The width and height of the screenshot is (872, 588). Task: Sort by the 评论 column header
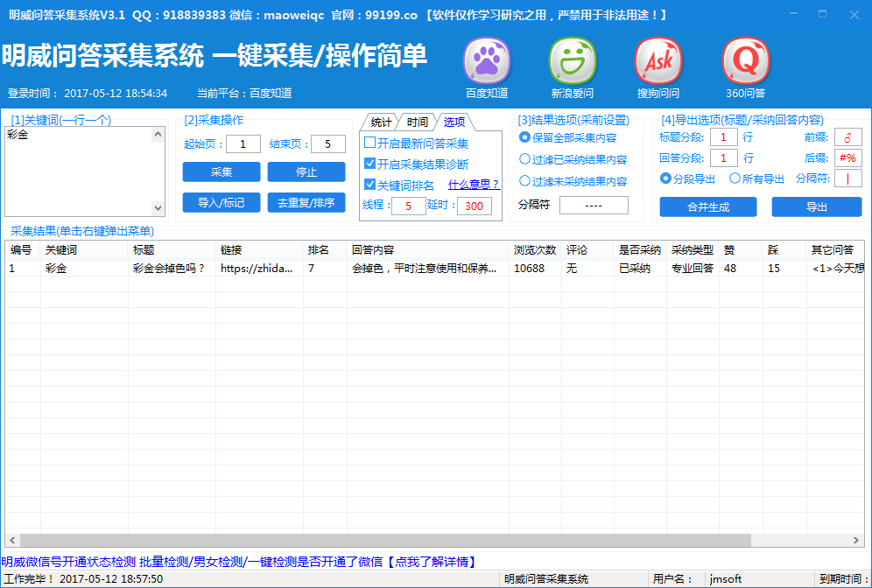(x=587, y=250)
